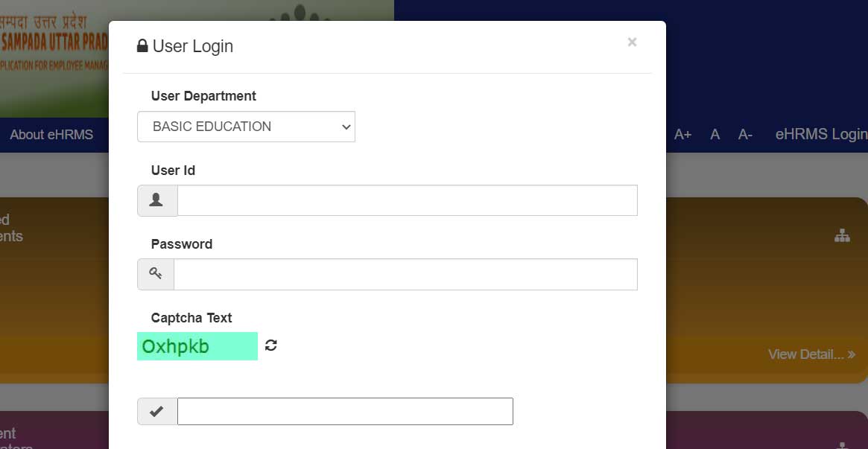Decrease font size with A- button

click(x=745, y=135)
